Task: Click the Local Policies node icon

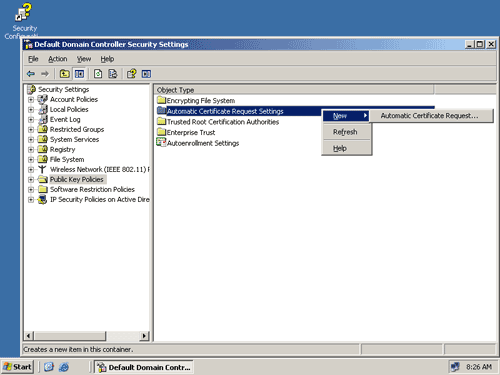Action: (42, 109)
